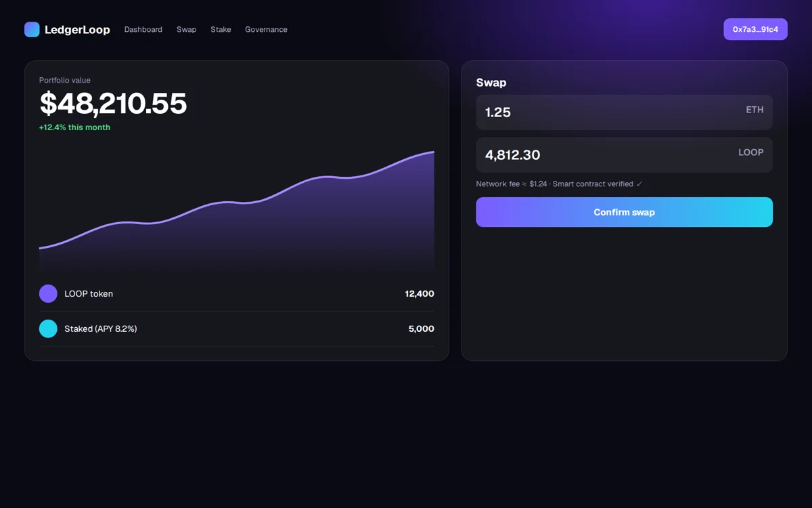
Task: Select the Staked (APY 8.2%) label
Action: coord(101,329)
